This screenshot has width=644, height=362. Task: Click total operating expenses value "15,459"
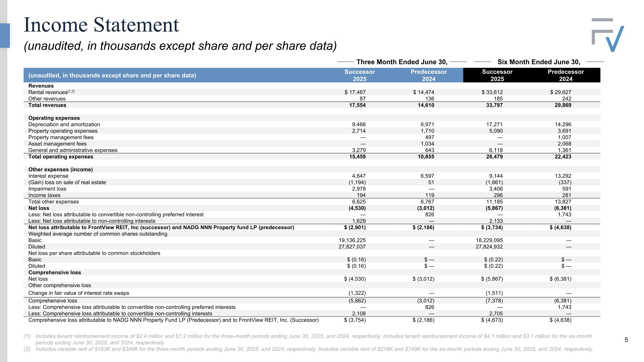click(357, 157)
